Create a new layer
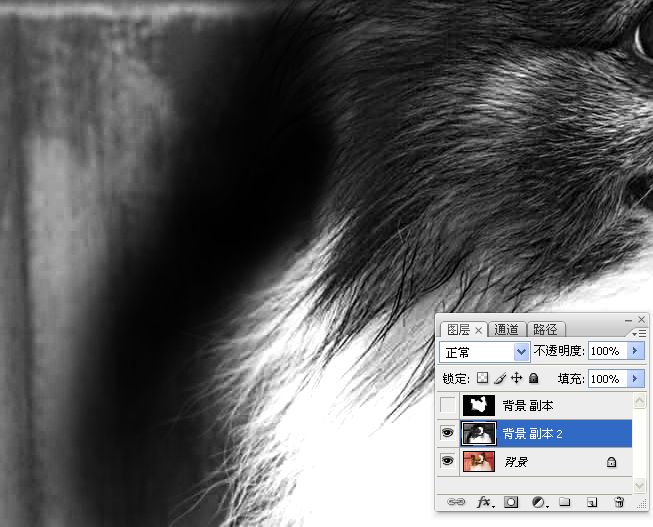 tap(592, 501)
